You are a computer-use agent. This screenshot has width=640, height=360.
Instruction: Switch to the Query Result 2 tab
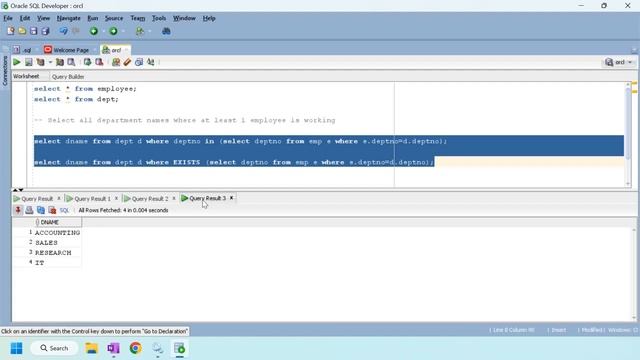pyautogui.click(x=147, y=198)
